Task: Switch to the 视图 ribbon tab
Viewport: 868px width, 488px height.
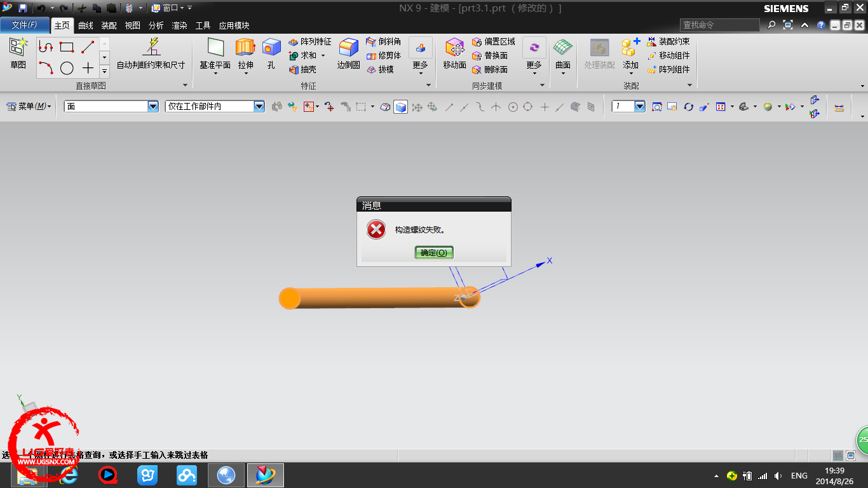Action: [132, 25]
